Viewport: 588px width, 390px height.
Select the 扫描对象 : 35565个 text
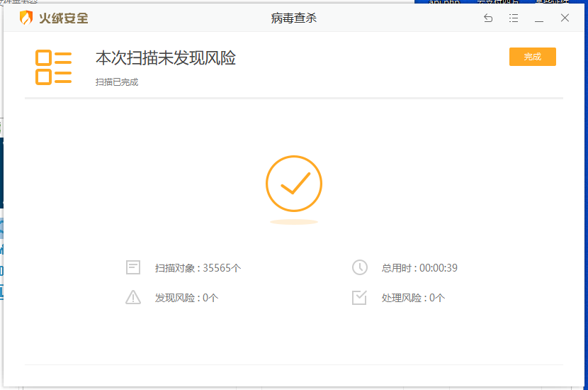(x=198, y=268)
